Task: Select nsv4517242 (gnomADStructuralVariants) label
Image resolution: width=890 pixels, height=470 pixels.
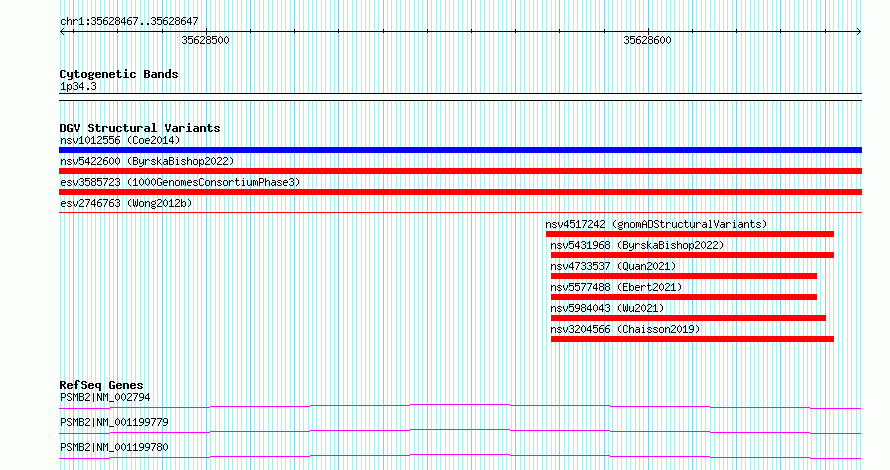Action: coord(656,224)
